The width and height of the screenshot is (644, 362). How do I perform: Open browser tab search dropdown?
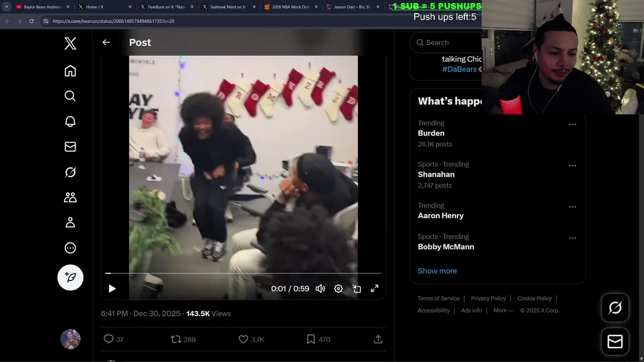[x=7, y=7]
